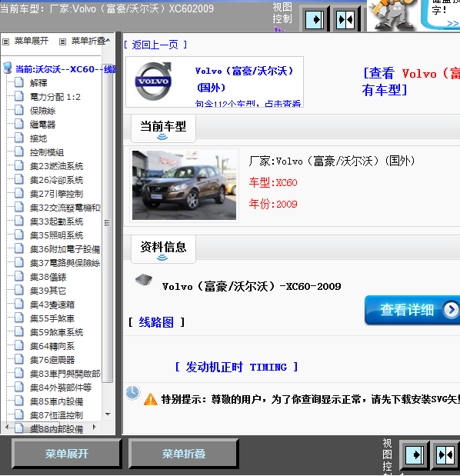460x476 pixels.
Task: Click the grey box icon above Volvo-XC60-2009 text
Action: pyautogui.click(x=144, y=280)
